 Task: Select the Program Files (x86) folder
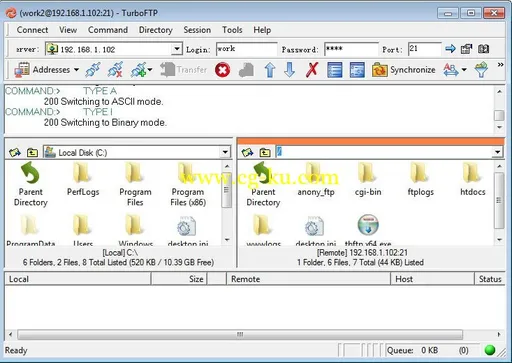click(x=188, y=184)
